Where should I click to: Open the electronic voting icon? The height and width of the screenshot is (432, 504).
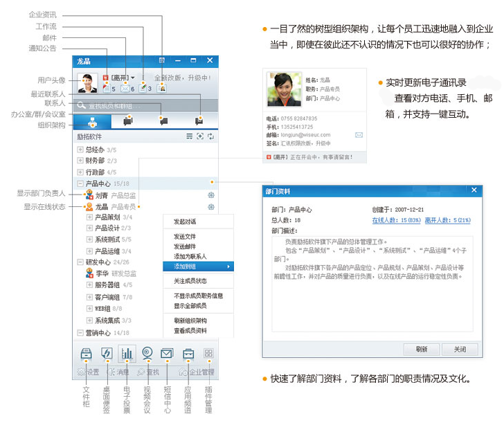pos(127,354)
